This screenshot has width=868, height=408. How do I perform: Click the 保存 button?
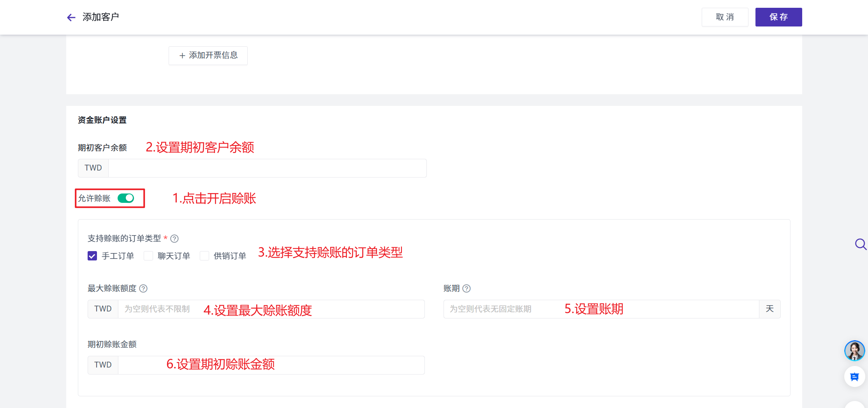(778, 17)
